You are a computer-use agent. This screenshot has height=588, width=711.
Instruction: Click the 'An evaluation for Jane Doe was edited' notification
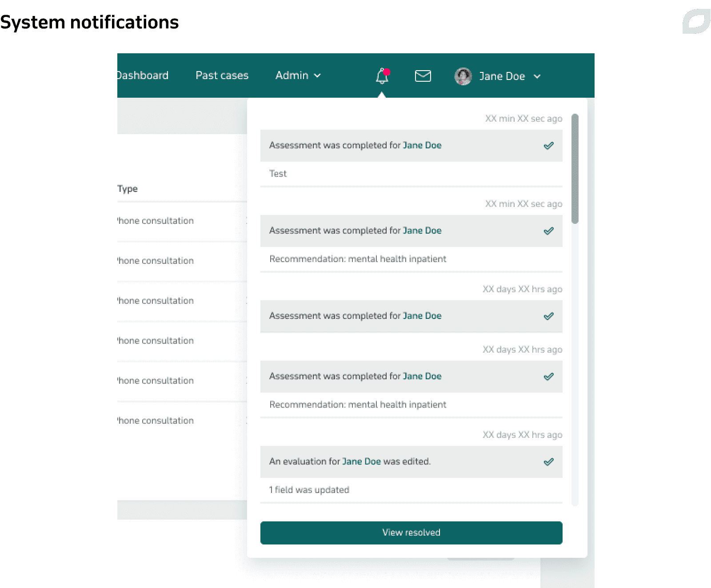411,462
